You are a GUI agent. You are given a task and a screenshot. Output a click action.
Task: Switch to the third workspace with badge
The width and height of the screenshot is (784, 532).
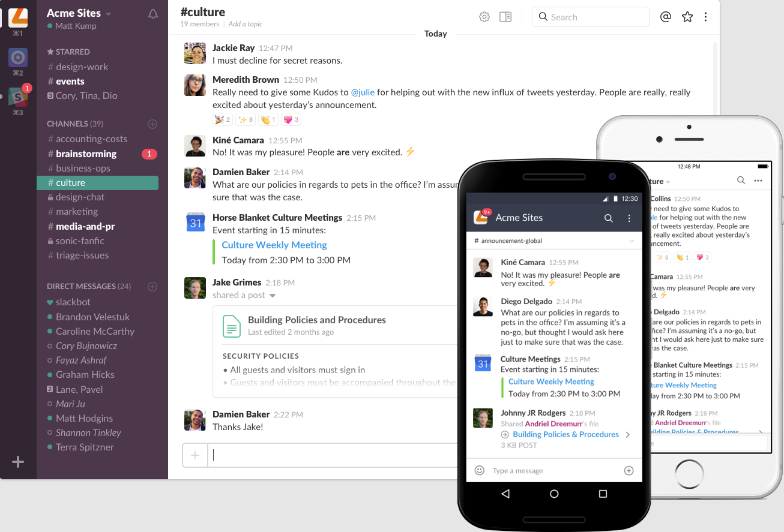click(18, 97)
